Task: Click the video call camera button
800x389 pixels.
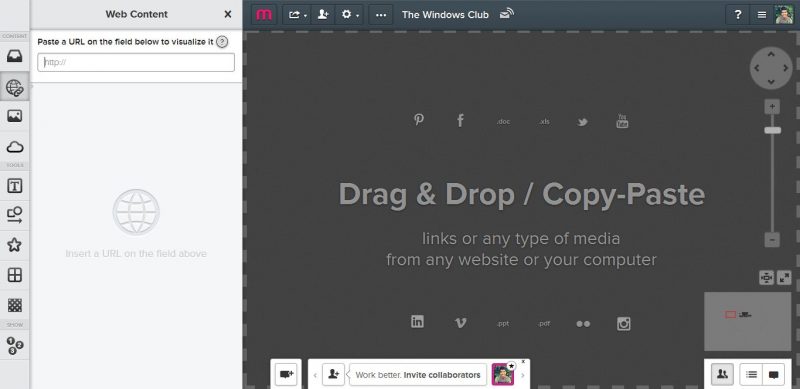Action: (286, 374)
